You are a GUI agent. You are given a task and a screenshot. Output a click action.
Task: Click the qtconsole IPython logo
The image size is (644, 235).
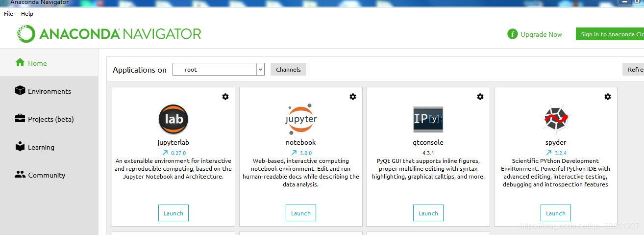(428, 119)
